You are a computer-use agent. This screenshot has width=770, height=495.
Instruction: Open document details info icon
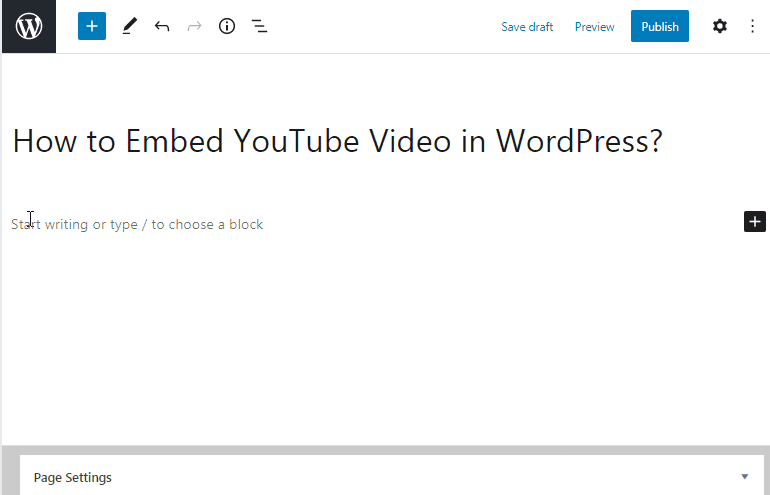227,26
